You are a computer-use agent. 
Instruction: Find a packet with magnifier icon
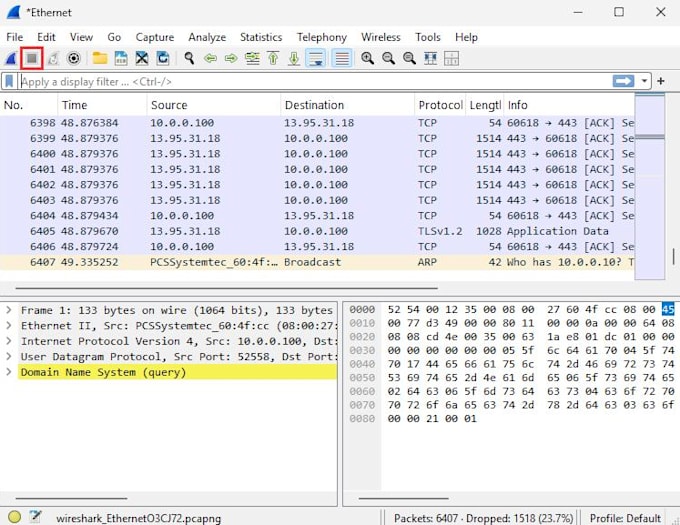[x=189, y=58]
